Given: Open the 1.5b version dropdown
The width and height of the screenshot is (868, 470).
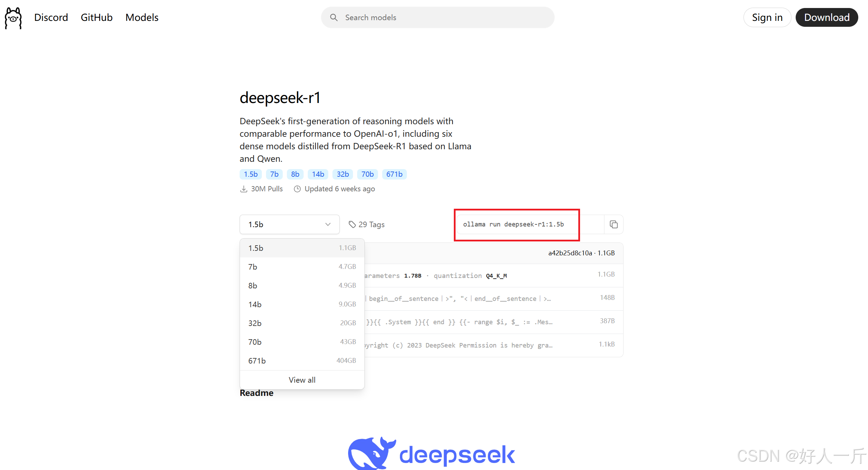Looking at the screenshot, I should click(289, 224).
